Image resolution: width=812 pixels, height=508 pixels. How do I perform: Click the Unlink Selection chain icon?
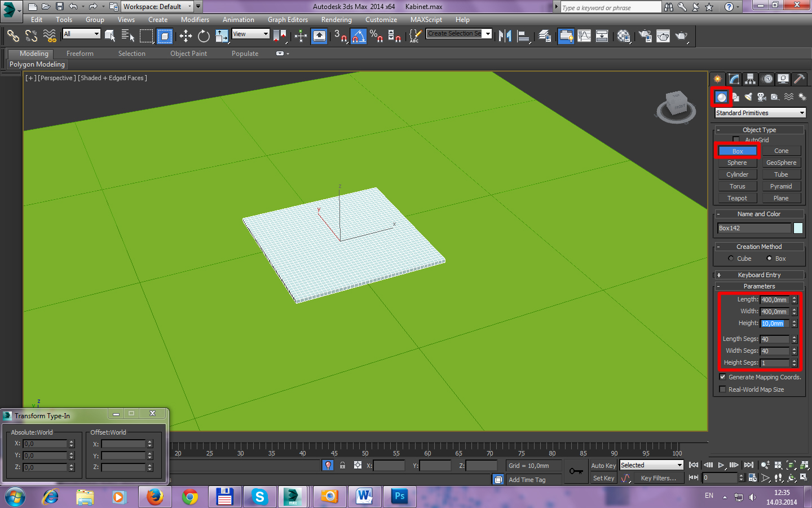pos(32,36)
